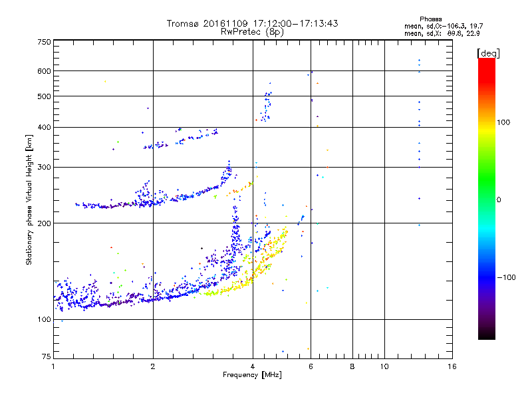Click y-axis tick label '200'
Viewport: 532px width, 399px height.
click(x=44, y=223)
